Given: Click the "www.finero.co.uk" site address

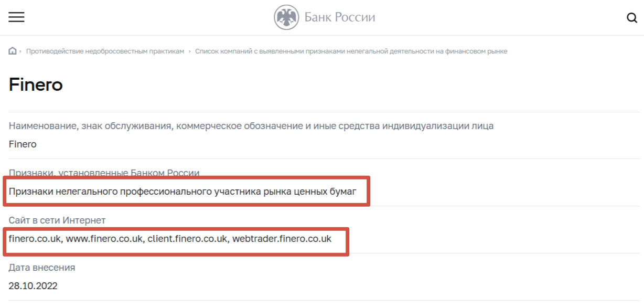Looking at the screenshot, I should (x=105, y=239).
